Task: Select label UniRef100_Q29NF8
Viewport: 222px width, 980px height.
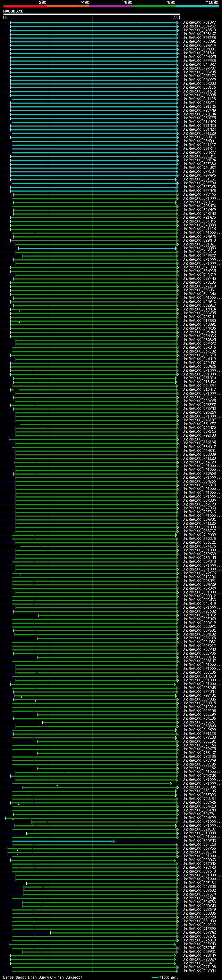Action: click(x=199, y=241)
